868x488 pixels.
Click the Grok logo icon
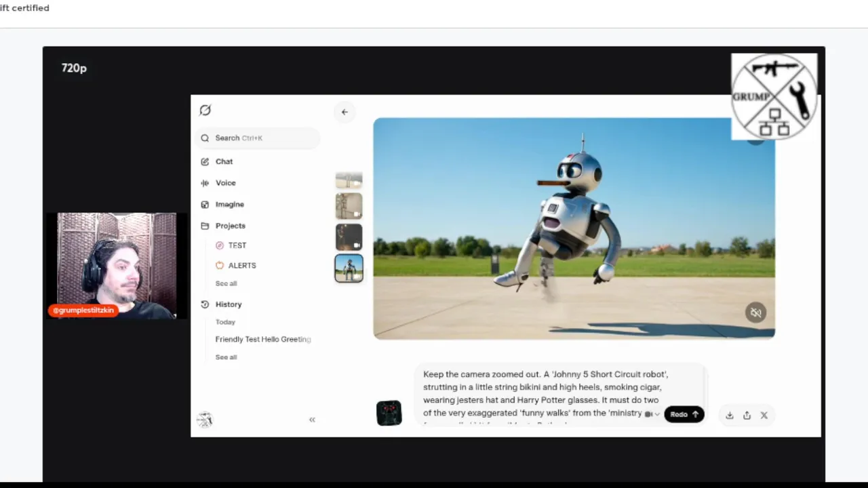tap(205, 110)
